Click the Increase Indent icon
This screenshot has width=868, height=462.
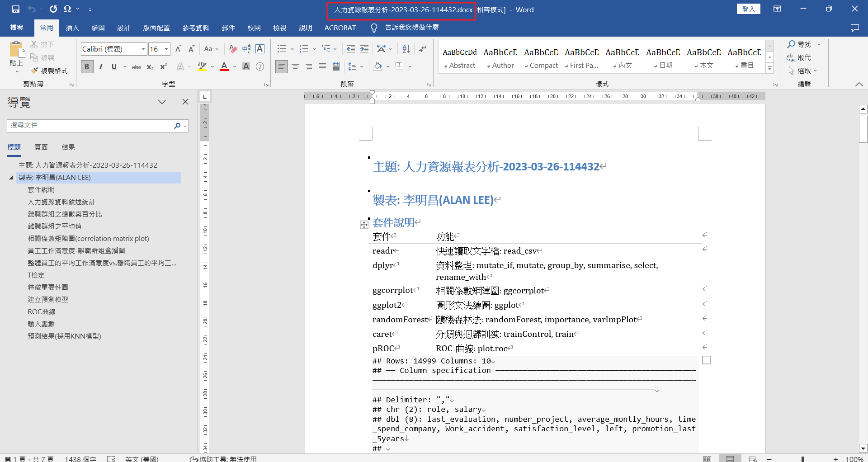(364, 49)
